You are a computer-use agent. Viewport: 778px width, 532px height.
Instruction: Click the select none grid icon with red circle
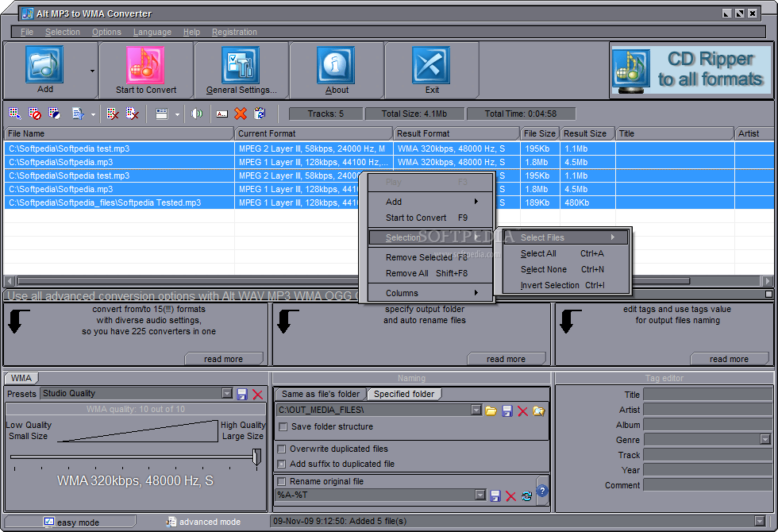(x=35, y=114)
